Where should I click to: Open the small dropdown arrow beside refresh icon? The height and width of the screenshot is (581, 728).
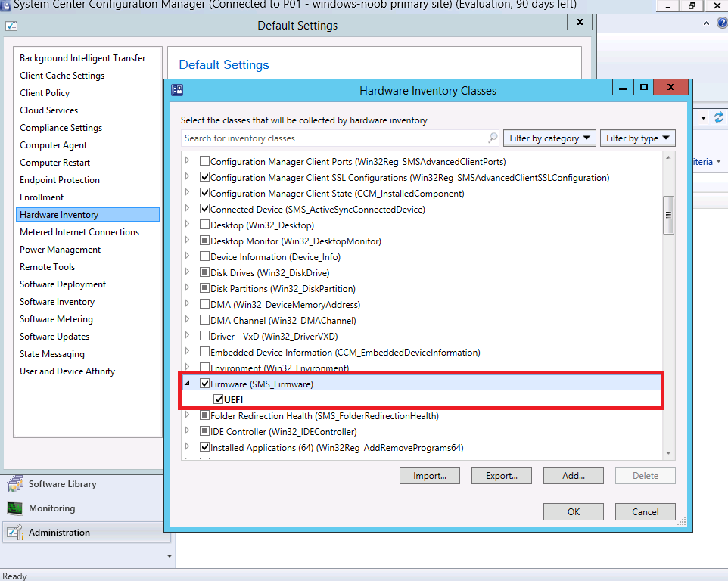click(703, 118)
